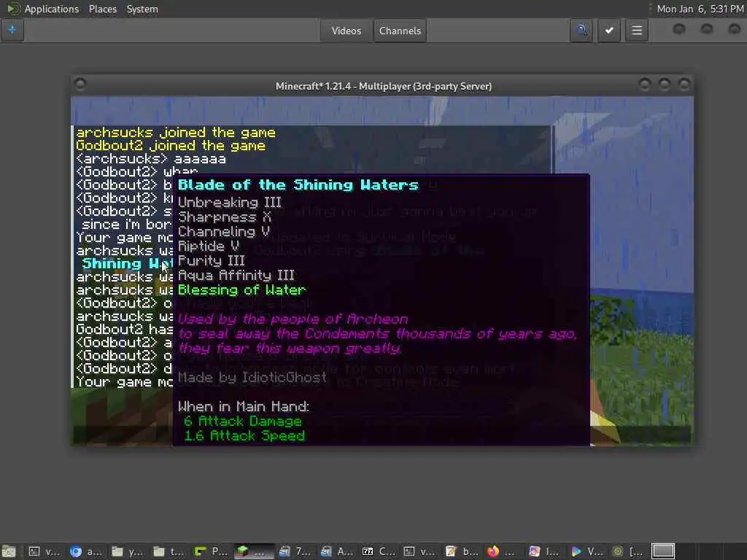Click the Minecraft window menu button at left
This screenshot has width=747, height=560.
click(80, 85)
